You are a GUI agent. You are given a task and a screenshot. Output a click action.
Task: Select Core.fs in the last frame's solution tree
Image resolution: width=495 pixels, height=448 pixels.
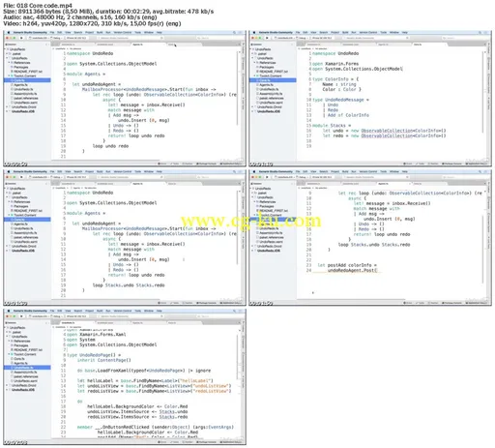19,359
